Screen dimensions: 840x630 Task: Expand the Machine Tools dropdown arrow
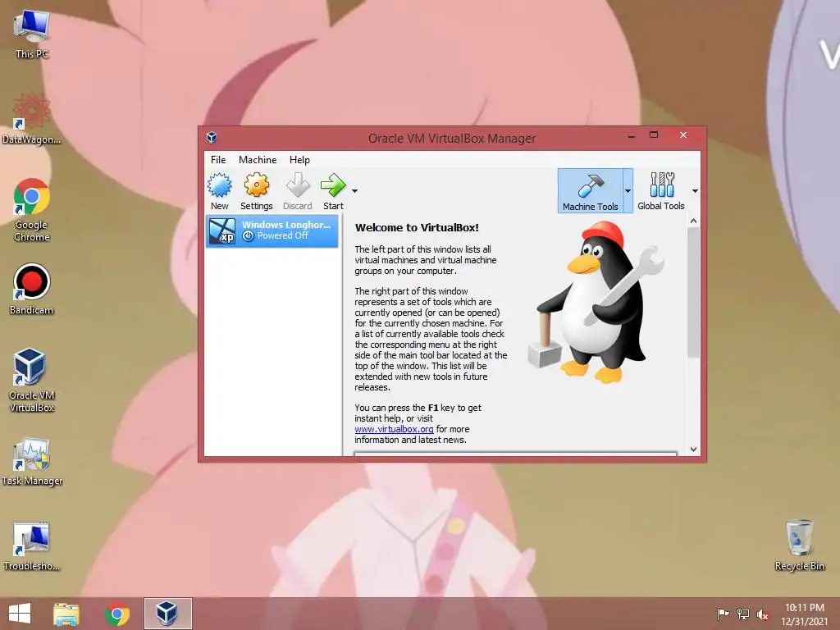click(x=628, y=191)
